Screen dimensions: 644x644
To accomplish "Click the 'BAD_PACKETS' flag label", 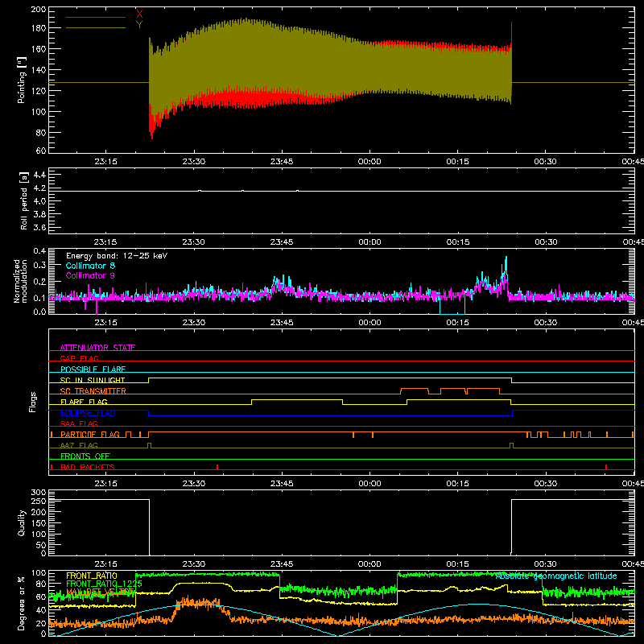I will tap(88, 468).
